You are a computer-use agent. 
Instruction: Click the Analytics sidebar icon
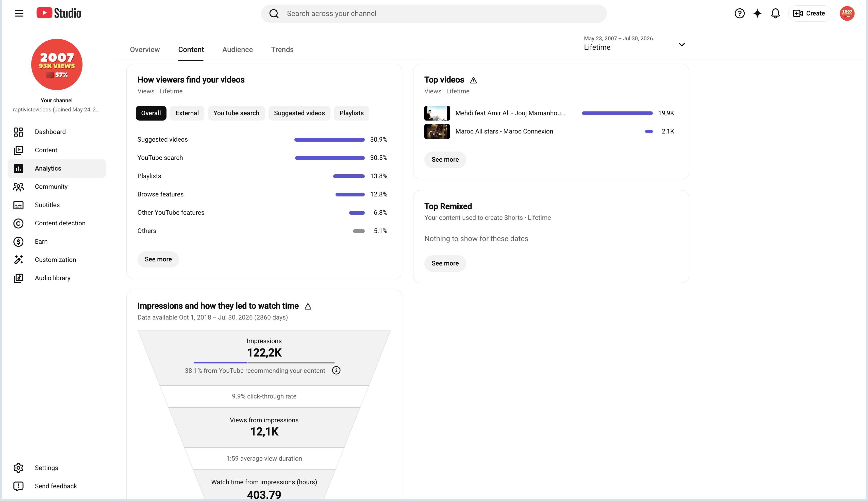(18, 168)
